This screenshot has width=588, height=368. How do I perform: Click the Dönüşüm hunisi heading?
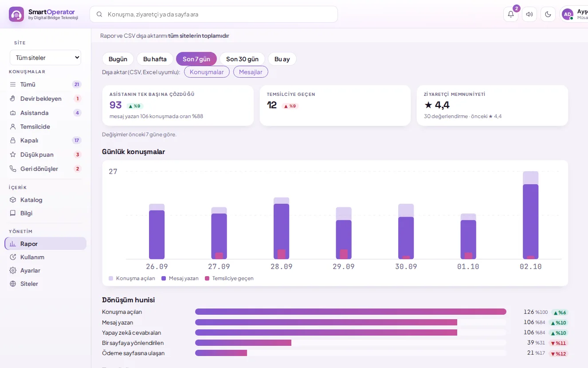(129, 300)
